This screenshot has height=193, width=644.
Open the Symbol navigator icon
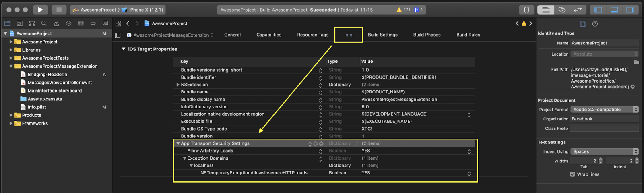pos(32,23)
